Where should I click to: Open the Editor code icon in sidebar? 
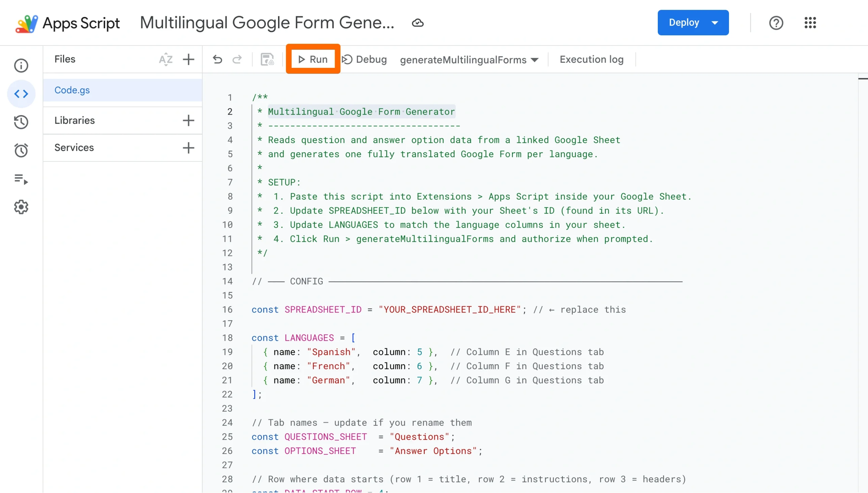click(21, 94)
